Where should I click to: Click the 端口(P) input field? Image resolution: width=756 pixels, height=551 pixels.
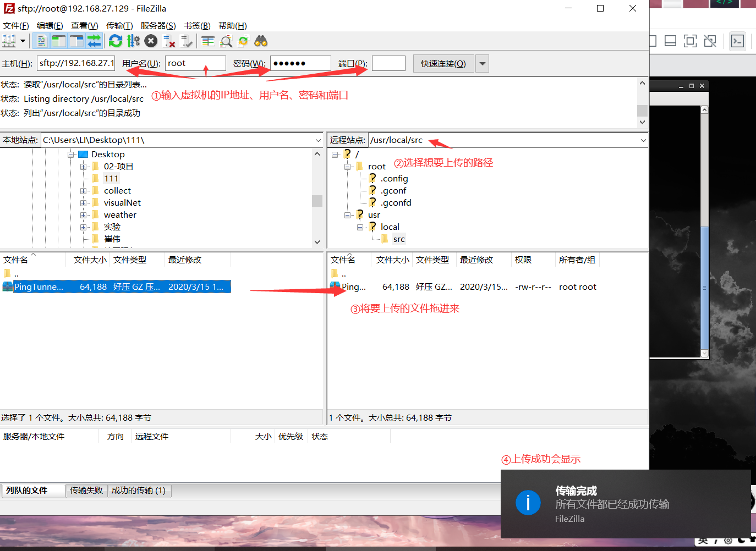(388, 63)
